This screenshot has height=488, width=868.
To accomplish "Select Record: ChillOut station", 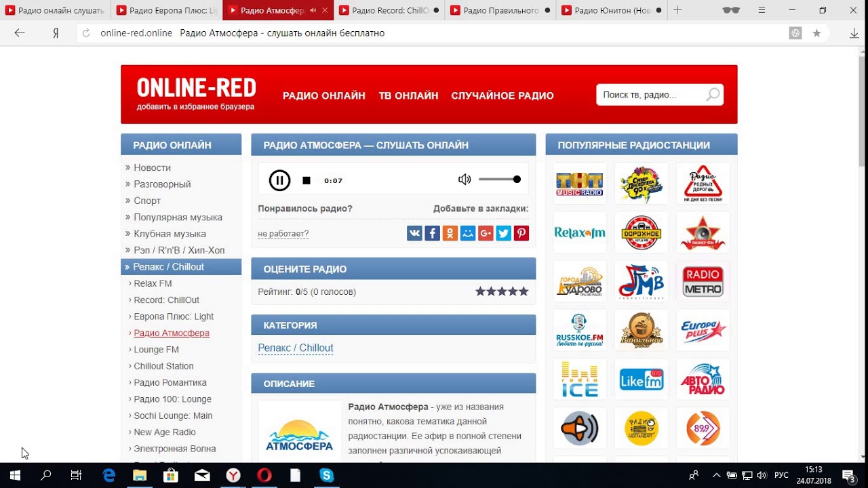I will pyautogui.click(x=166, y=300).
